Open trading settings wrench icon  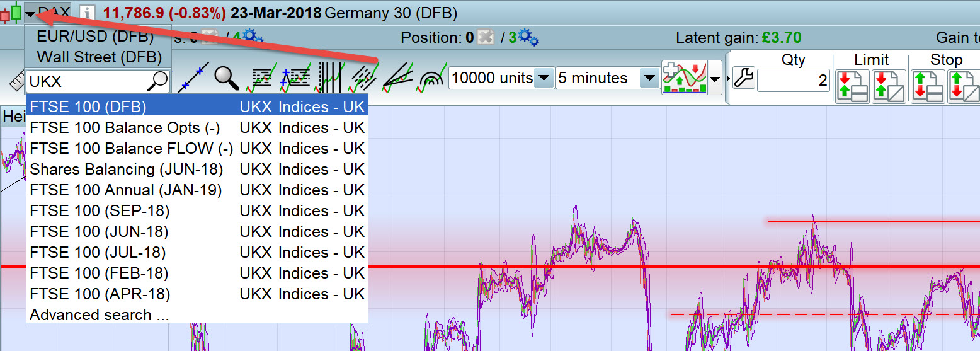point(743,78)
